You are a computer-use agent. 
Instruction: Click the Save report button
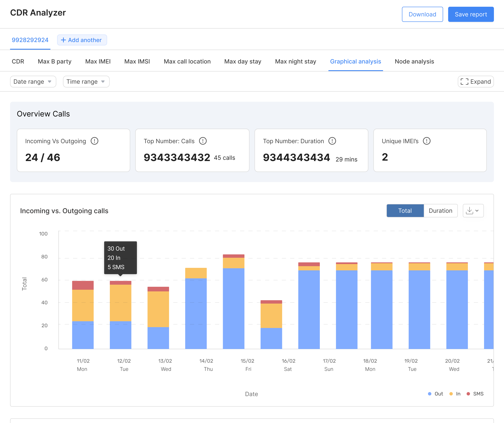point(471,15)
